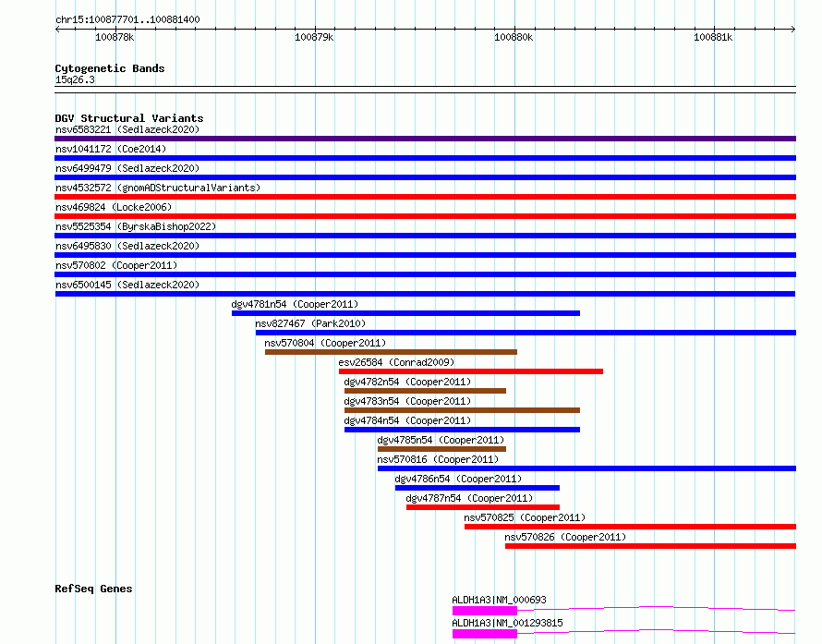Click the chr15:100877701..100881400 region label
Viewport: 822px width, 644px height.
tap(127, 20)
